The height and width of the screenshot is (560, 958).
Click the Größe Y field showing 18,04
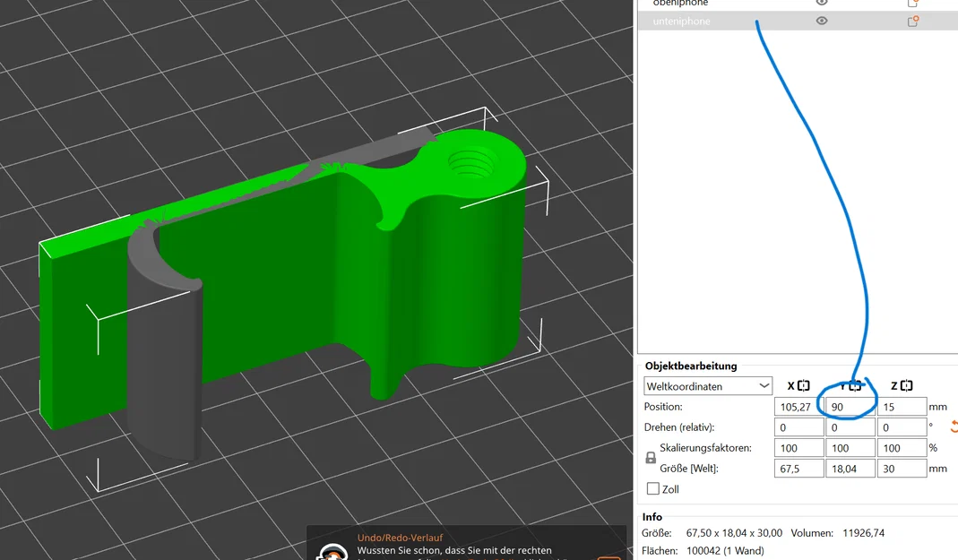click(850, 469)
